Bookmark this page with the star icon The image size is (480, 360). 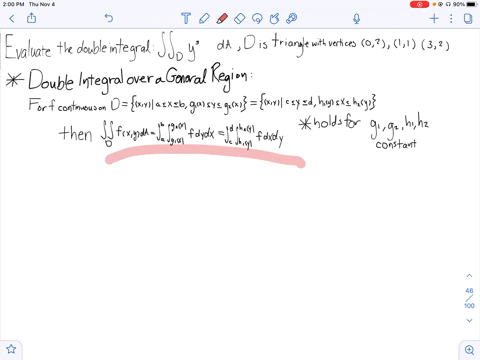tap(11, 349)
